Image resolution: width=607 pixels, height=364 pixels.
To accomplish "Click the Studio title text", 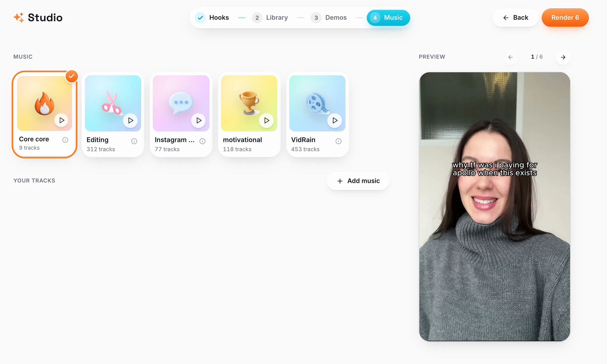I will (x=45, y=17).
